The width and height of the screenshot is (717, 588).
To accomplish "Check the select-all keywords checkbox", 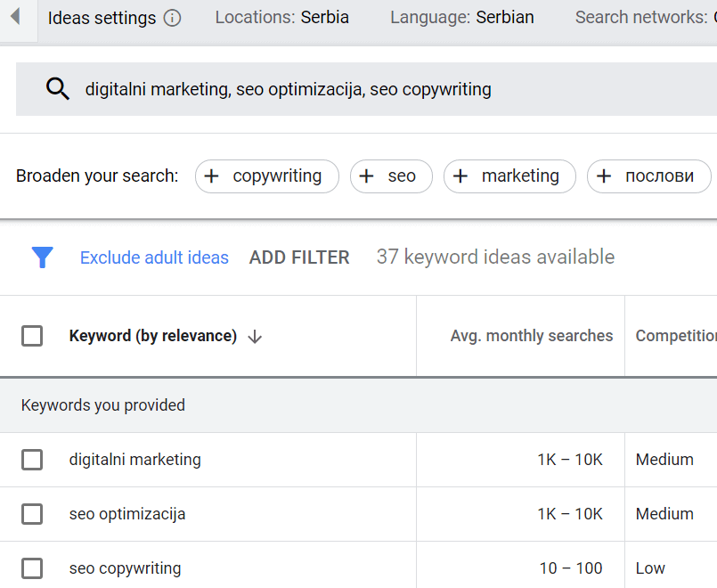I will click(33, 336).
